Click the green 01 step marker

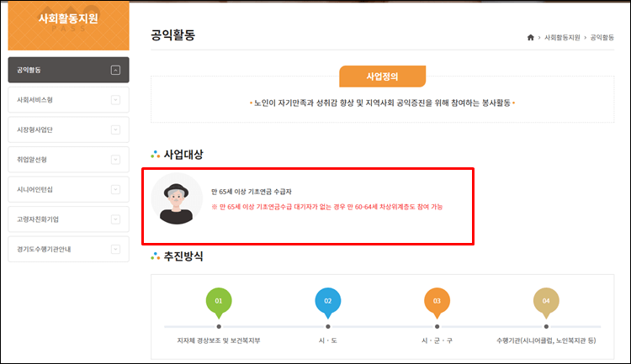click(x=219, y=303)
